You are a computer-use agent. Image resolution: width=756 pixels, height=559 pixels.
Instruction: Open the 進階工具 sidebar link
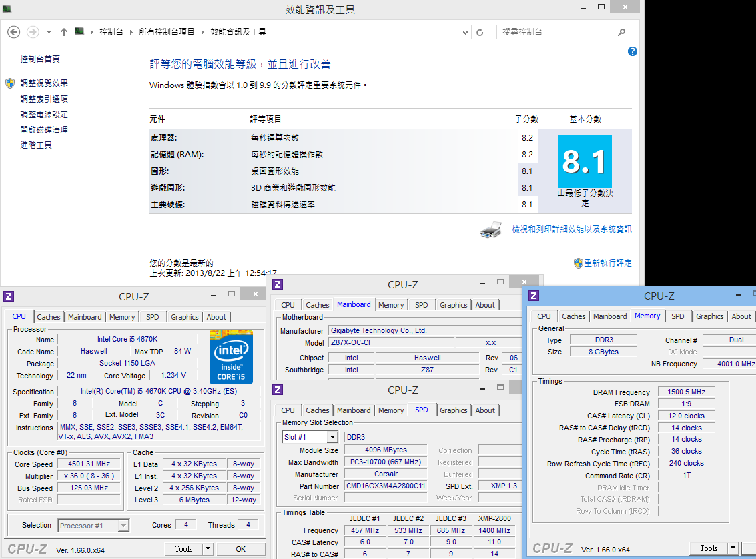[36, 145]
